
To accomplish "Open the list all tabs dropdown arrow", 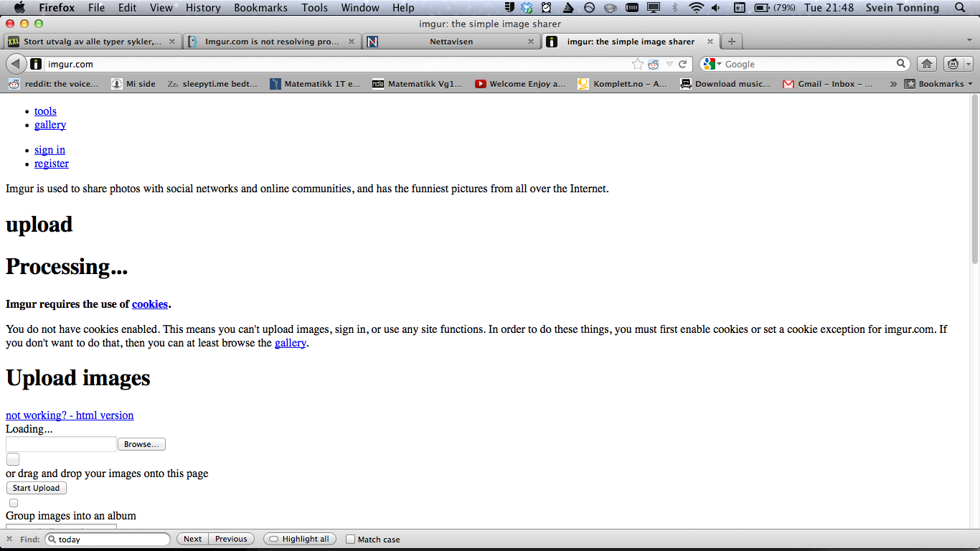I will (969, 42).
